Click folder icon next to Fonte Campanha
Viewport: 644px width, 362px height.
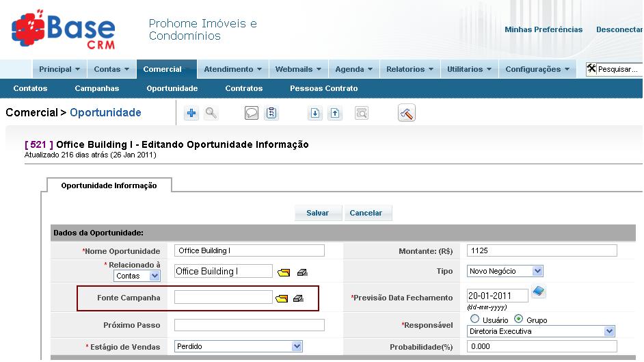[282, 298]
